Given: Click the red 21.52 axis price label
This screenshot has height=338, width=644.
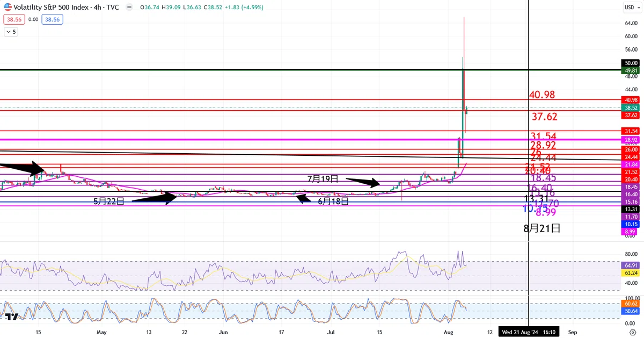Looking at the screenshot, I should tap(631, 171).
